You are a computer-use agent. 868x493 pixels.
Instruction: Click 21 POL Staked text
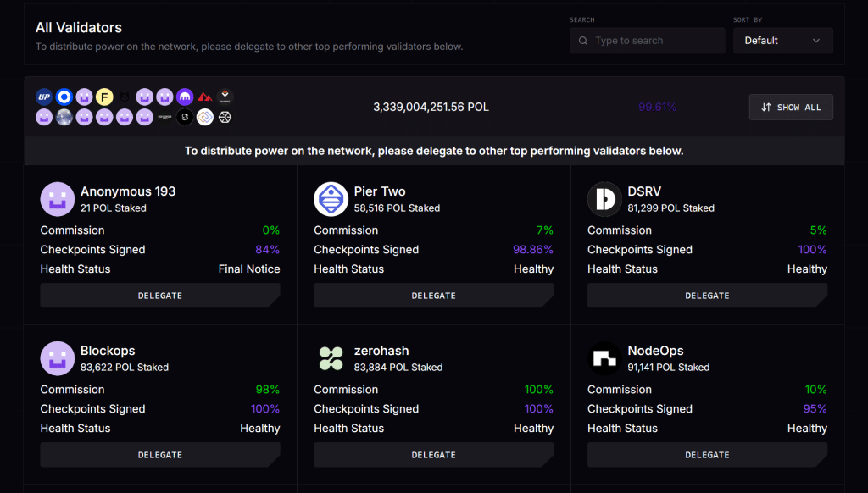click(x=114, y=208)
